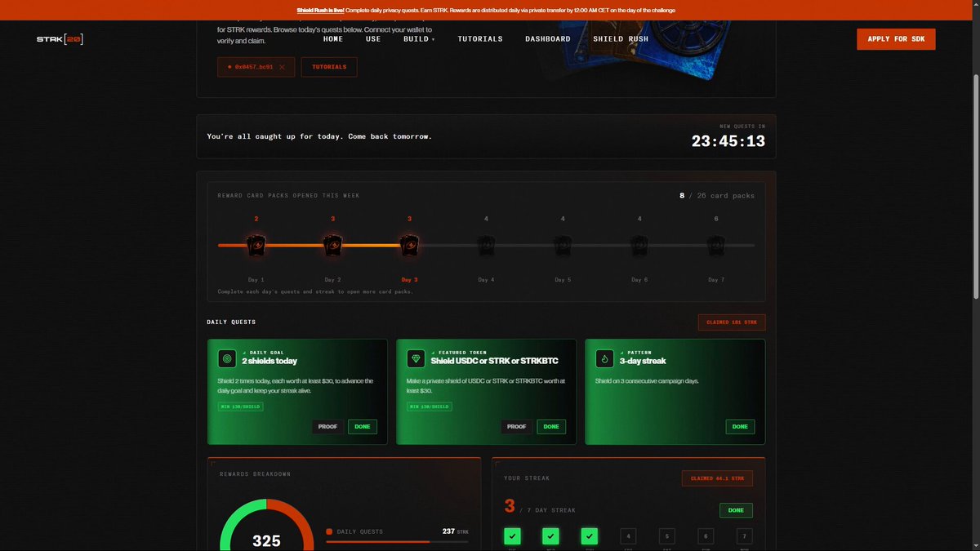Click DONE on 3-day streak quest

pos(740,426)
